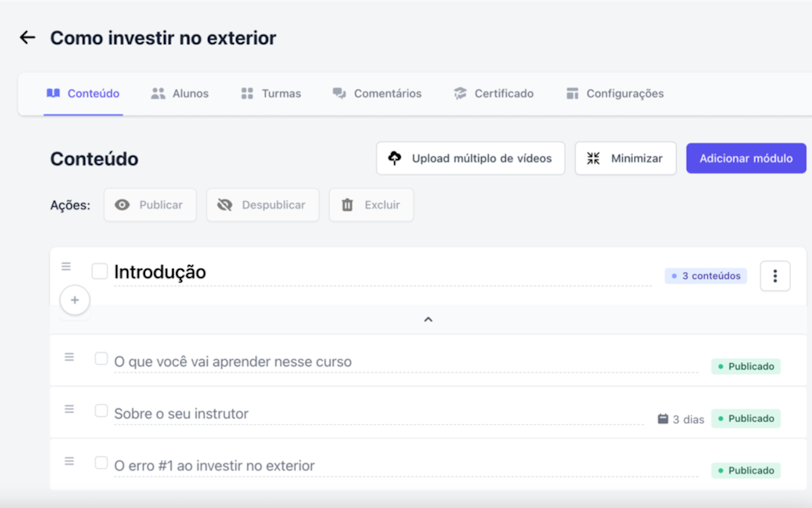Switch to the Alunos tab
The height and width of the screenshot is (508, 812).
click(x=180, y=93)
